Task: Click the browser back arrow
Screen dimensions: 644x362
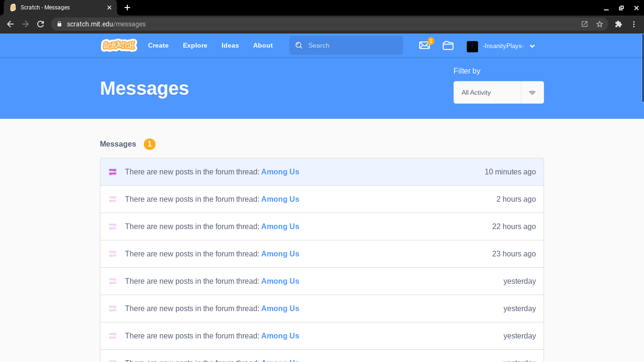Action: 10,24
